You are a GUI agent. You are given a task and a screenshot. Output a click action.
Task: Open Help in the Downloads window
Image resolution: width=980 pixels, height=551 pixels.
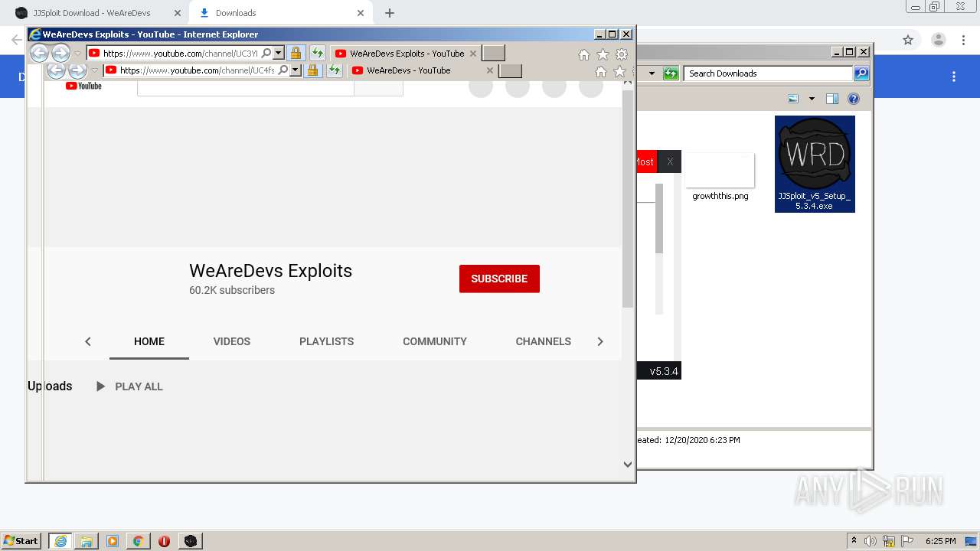854,99
